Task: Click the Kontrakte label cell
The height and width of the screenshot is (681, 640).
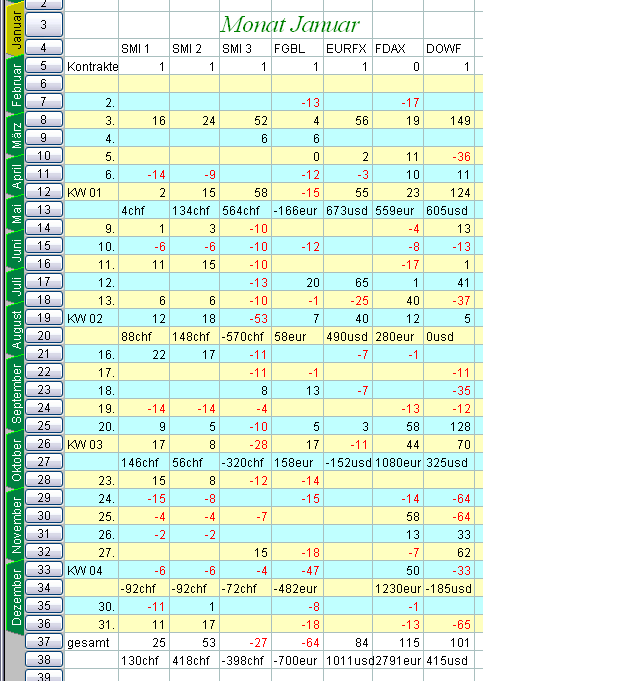Action: (x=92, y=66)
